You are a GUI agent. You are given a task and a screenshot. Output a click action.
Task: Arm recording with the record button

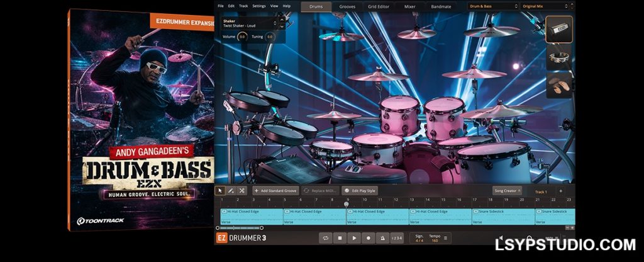tap(369, 237)
